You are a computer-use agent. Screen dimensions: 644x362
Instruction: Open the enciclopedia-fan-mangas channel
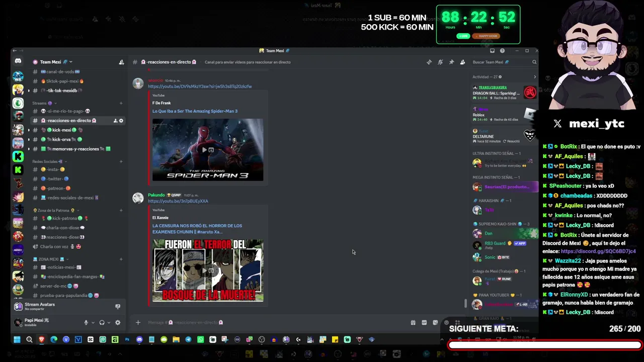tap(78, 277)
